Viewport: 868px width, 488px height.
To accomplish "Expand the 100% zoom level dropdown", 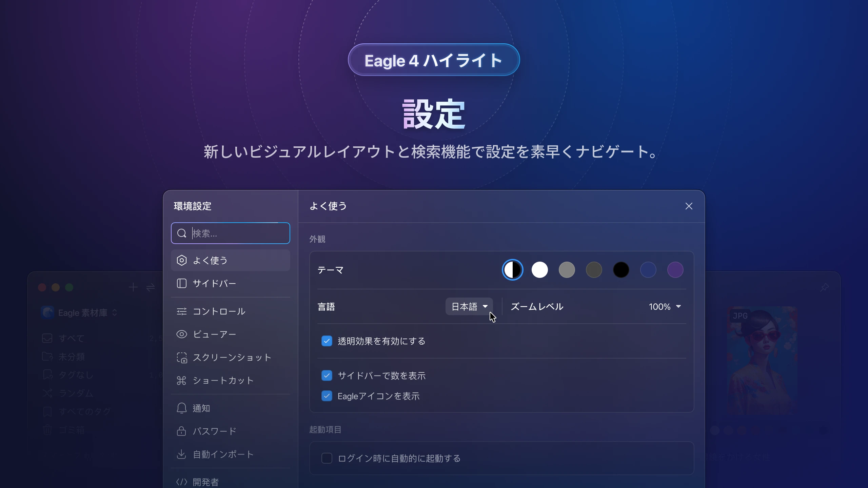I will tap(665, 307).
